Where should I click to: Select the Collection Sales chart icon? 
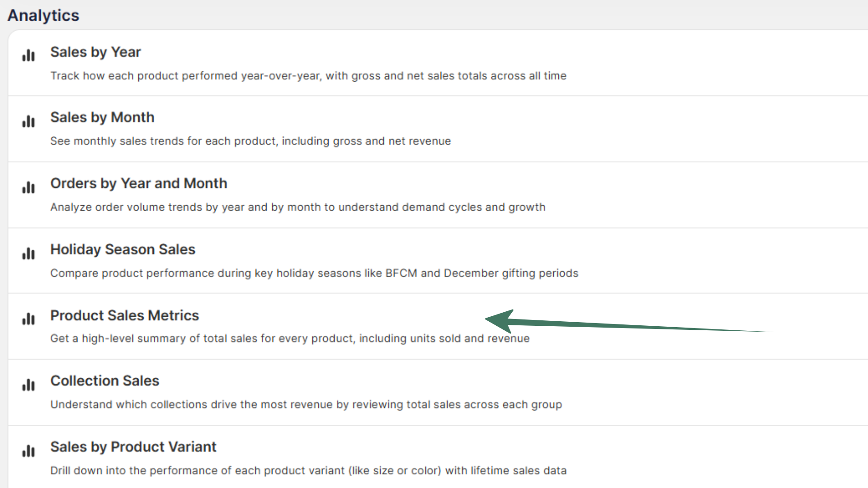28,385
